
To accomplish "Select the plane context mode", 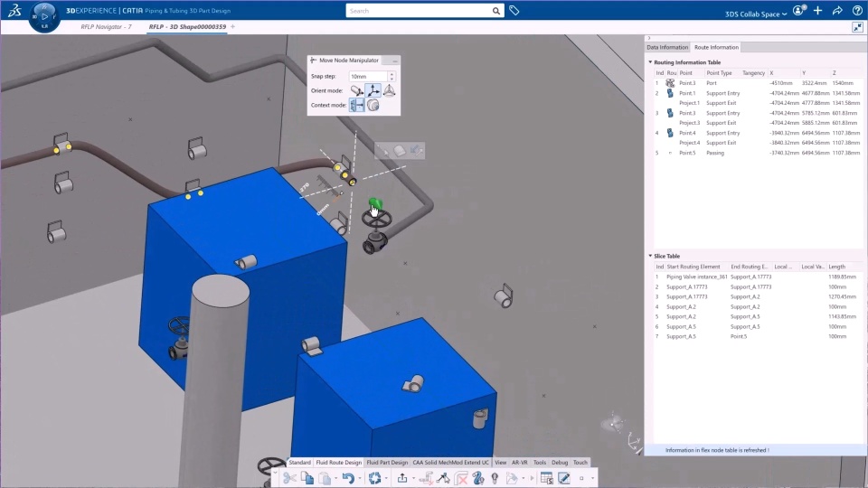I will coord(357,105).
